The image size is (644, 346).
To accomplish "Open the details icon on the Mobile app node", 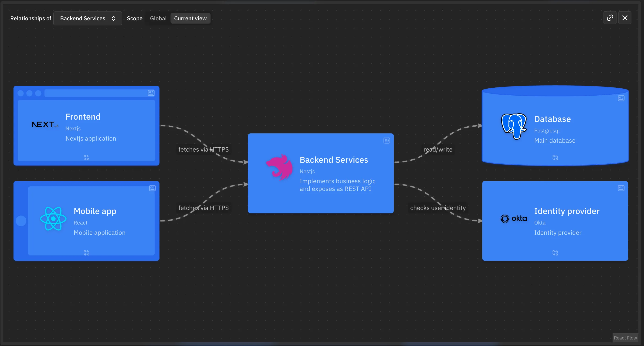I will tap(152, 188).
